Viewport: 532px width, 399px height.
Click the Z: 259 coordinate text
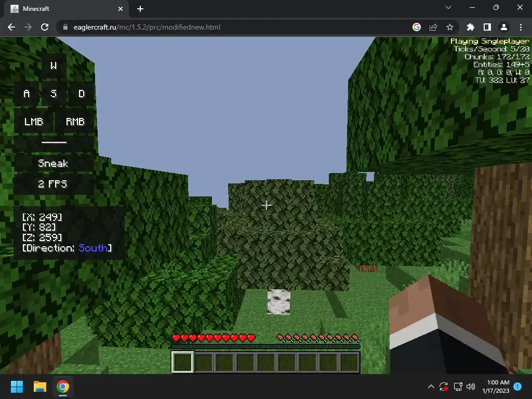pyautogui.click(x=43, y=237)
